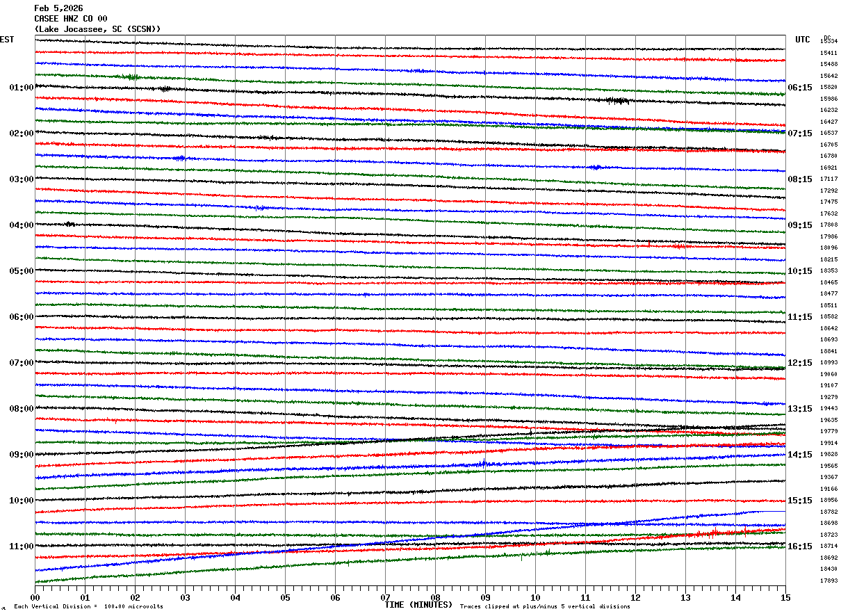
Task: Click the date text "Feb 5,2026"
Action: (58, 8)
